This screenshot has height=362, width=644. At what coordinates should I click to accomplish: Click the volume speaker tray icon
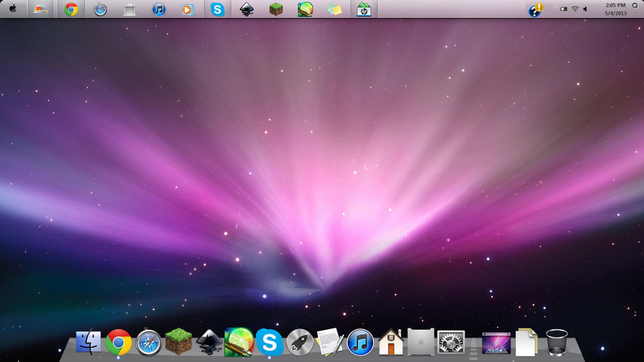pyautogui.click(x=586, y=9)
